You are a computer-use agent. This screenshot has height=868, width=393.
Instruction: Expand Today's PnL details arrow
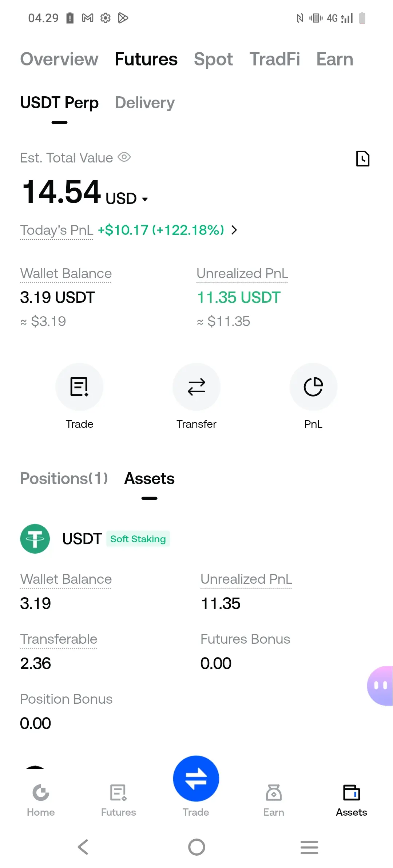[x=234, y=230]
